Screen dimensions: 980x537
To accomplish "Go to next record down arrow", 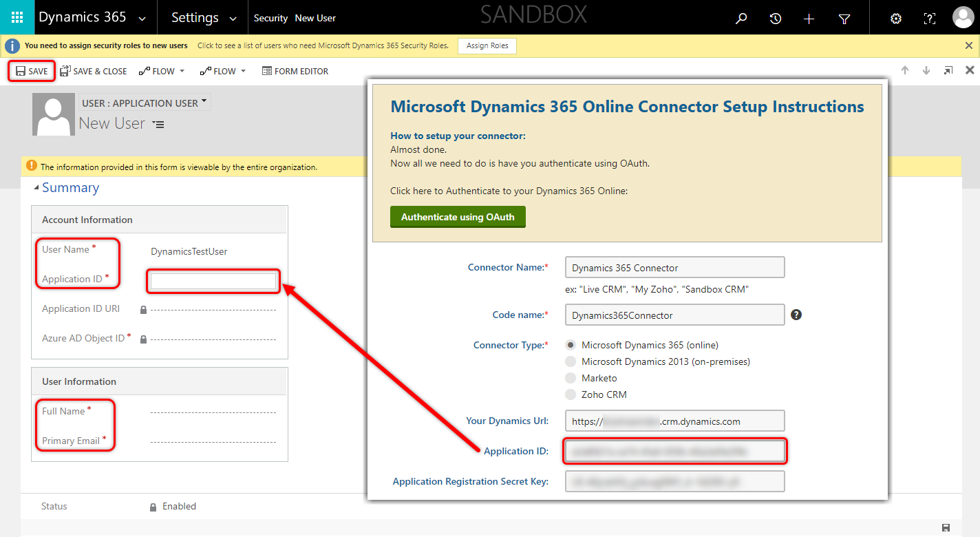I will click(x=926, y=70).
